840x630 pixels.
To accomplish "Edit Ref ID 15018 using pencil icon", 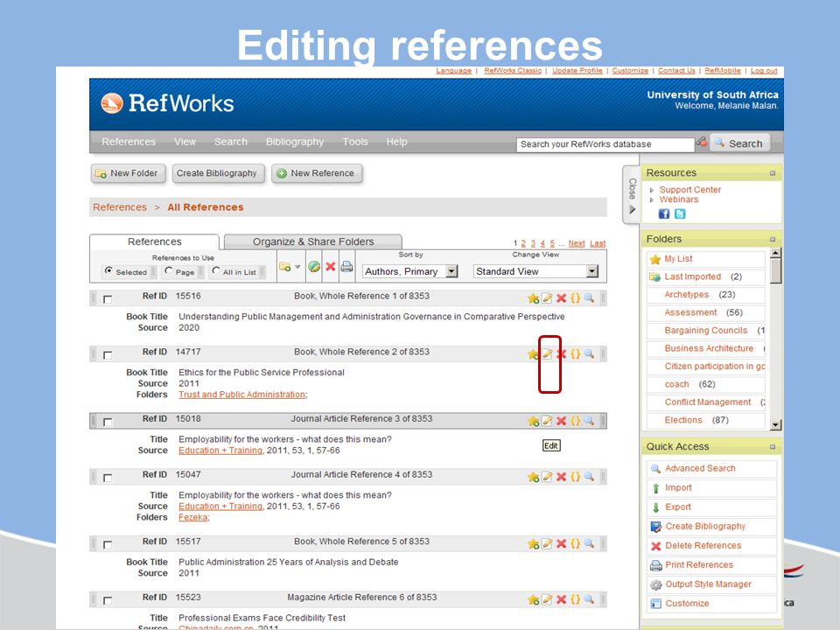I will pos(547,421).
